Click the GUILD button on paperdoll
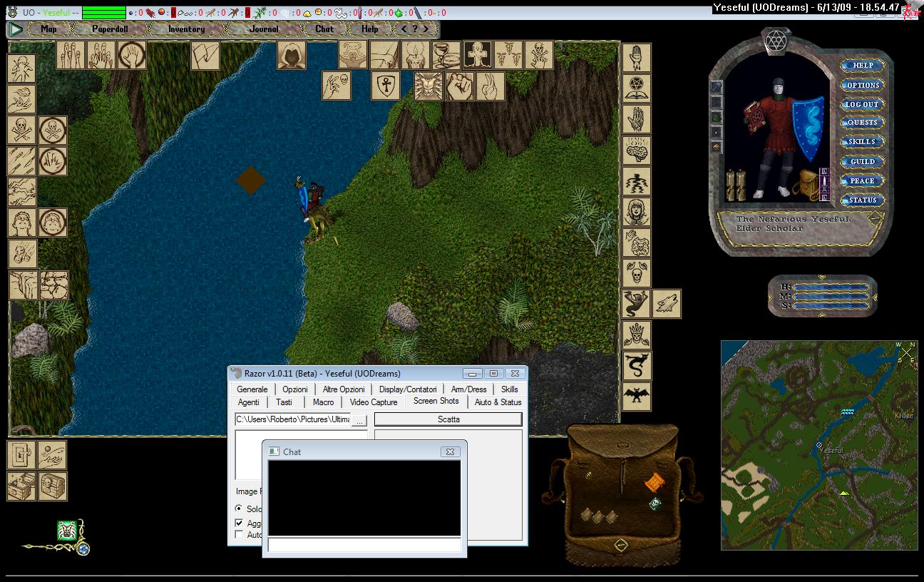 tap(862, 161)
